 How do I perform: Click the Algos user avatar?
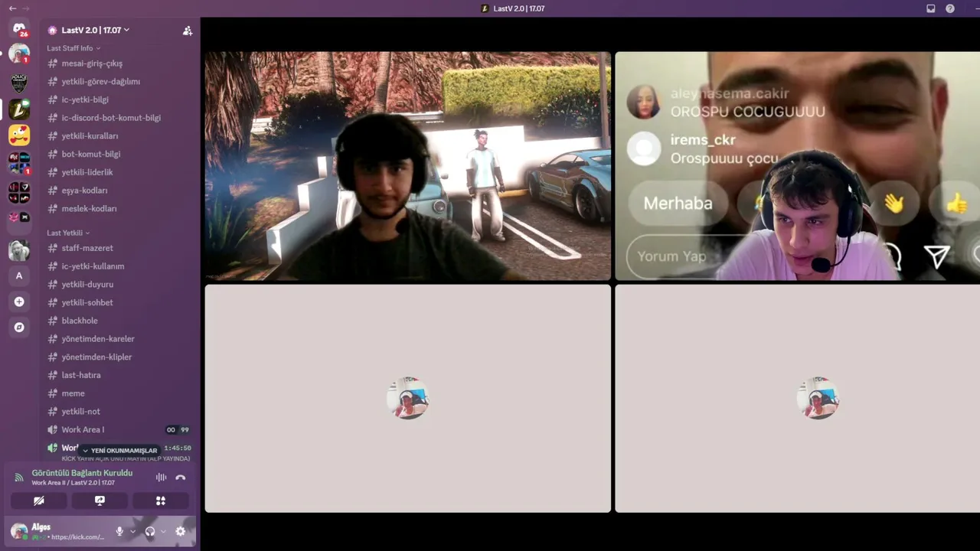(x=18, y=531)
